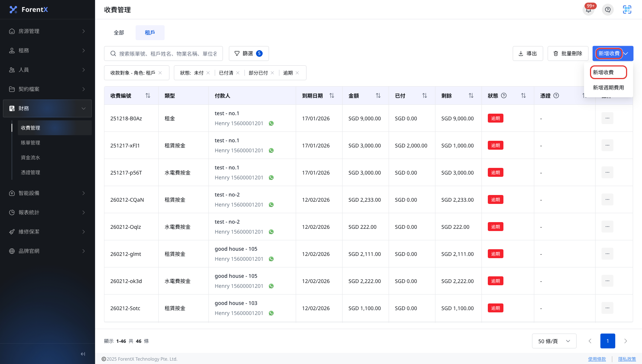
Task: Collapse the sidebar with the arrow icon
Action: 83,354
